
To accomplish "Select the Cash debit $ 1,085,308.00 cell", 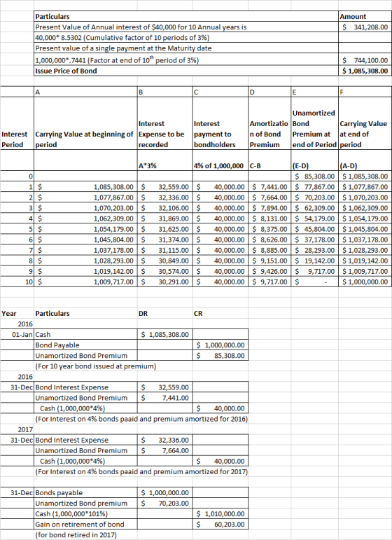I will (165, 334).
